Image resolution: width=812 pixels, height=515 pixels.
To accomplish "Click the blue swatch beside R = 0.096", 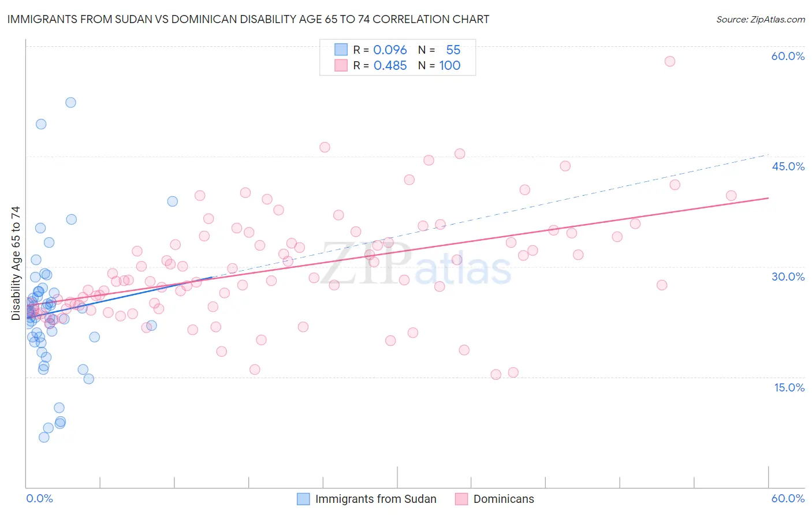I will pos(341,50).
